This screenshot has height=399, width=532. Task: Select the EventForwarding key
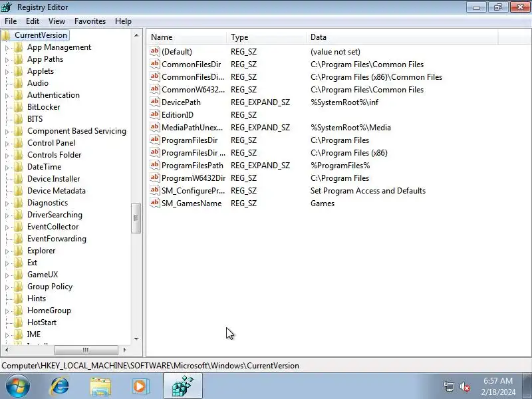[x=57, y=239]
